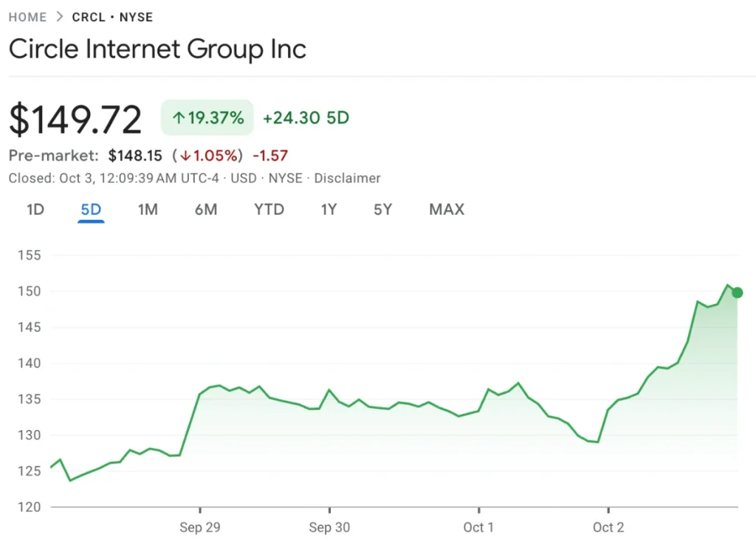Click the $149.72 stock price

click(x=75, y=119)
